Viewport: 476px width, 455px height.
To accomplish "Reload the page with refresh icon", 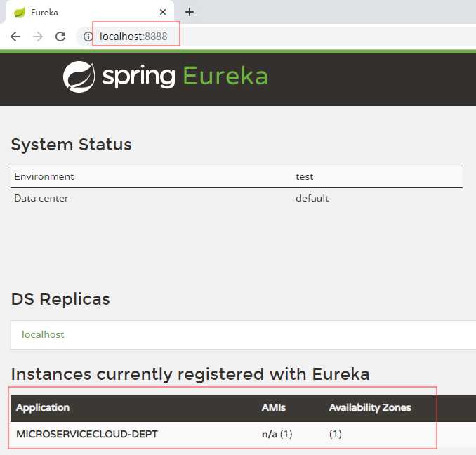I will [x=60, y=37].
